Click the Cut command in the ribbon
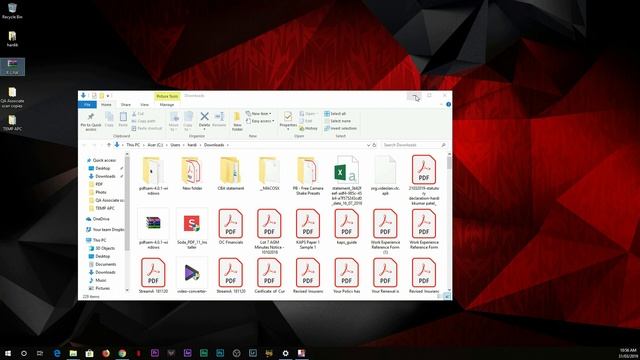 138,114
